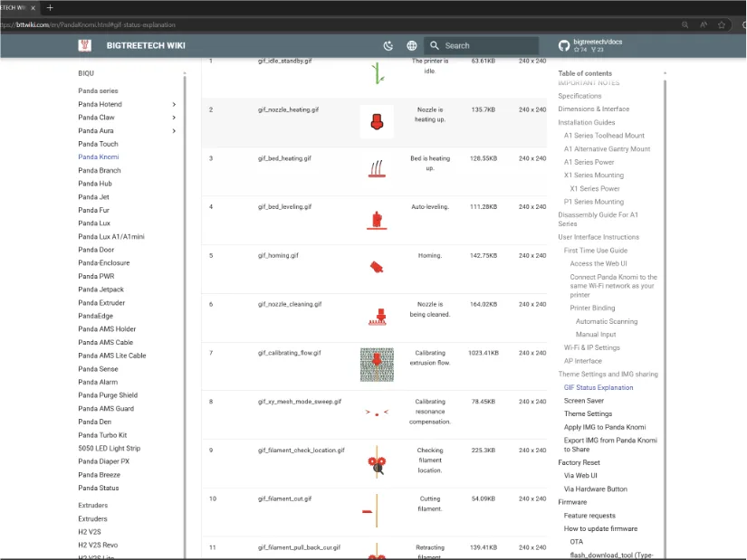747x560 pixels.
Task: Expand the Panda Aura submenu
Action: coord(174,131)
